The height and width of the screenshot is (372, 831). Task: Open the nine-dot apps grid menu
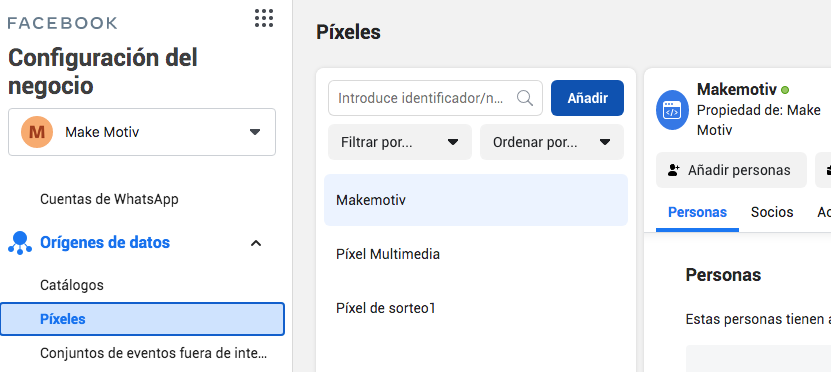click(264, 18)
